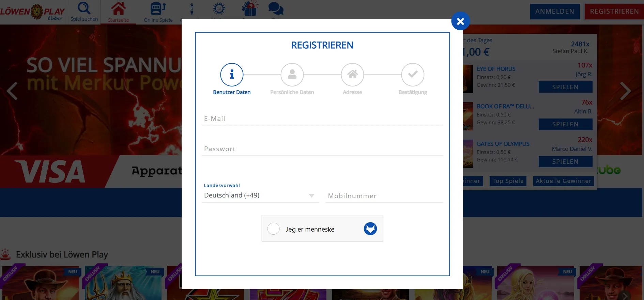Image resolution: width=644 pixels, height=300 pixels.
Task: Click the Benutzer Daten info step icon
Action: pos(232,75)
